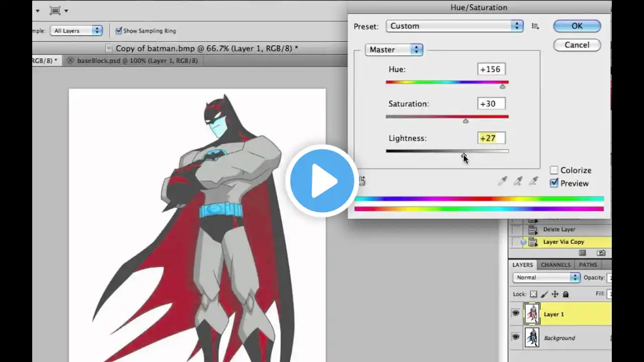Click the Subtract from Sample eyedropper

point(533,182)
